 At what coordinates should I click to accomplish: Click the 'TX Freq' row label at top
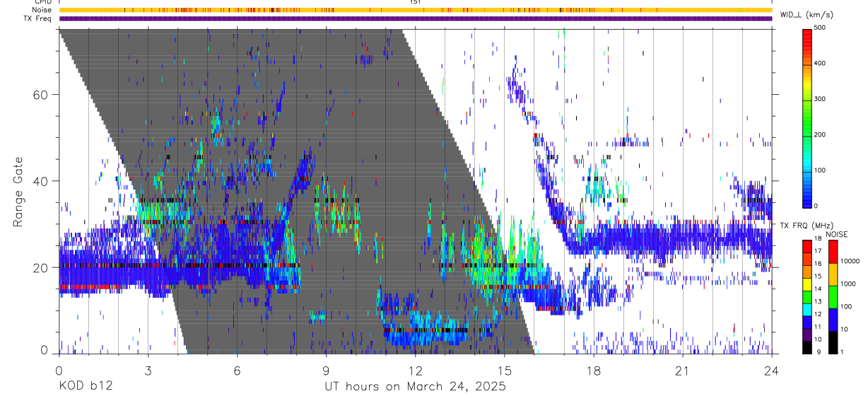(x=38, y=18)
